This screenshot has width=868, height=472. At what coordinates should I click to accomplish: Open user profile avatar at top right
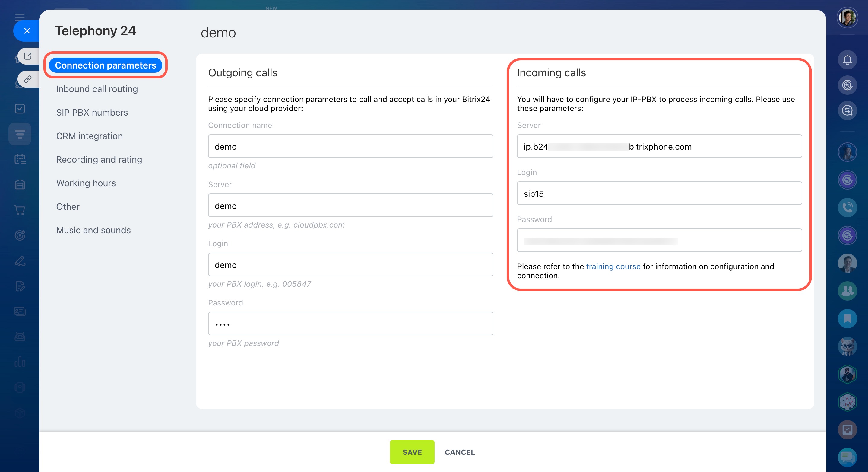point(847,18)
